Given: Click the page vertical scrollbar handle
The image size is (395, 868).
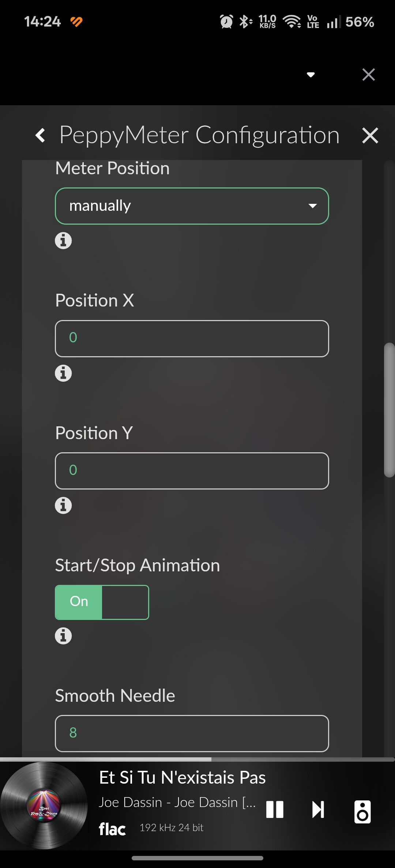Looking at the screenshot, I should pos(389,410).
